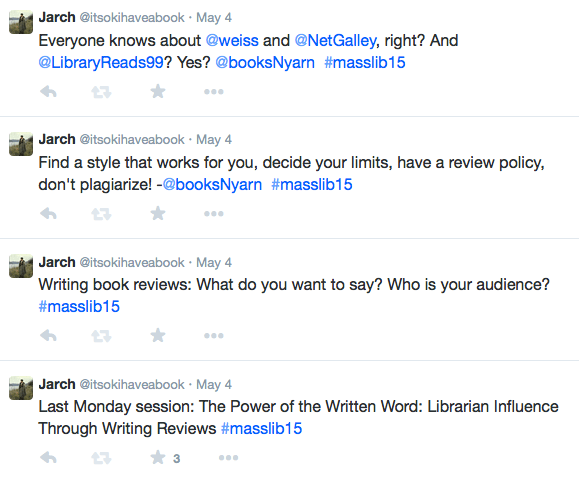Image resolution: width=579 pixels, height=479 pixels.
Task: View the 3 favorites count on last tweet
Action: click(177, 459)
